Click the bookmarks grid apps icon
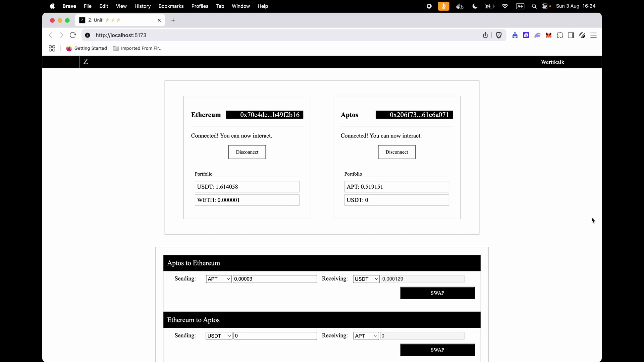The image size is (644, 362). (52, 48)
